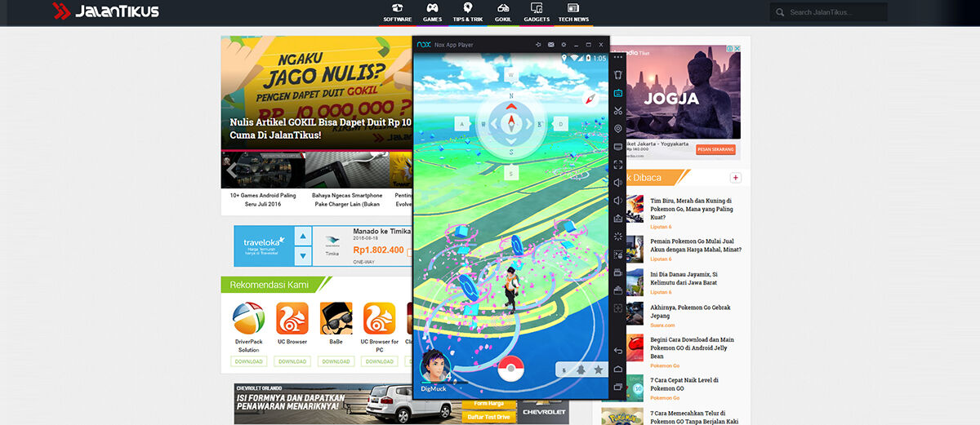Click the D key overlay on map
The width and height of the screenshot is (980, 425).
click(x=561, y=124)
